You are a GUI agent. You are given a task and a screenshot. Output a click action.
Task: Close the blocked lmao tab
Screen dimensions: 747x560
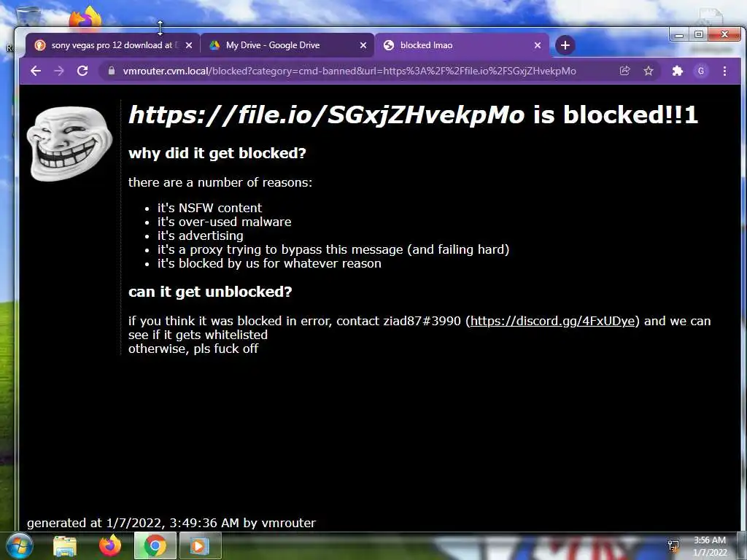point(538,45)
